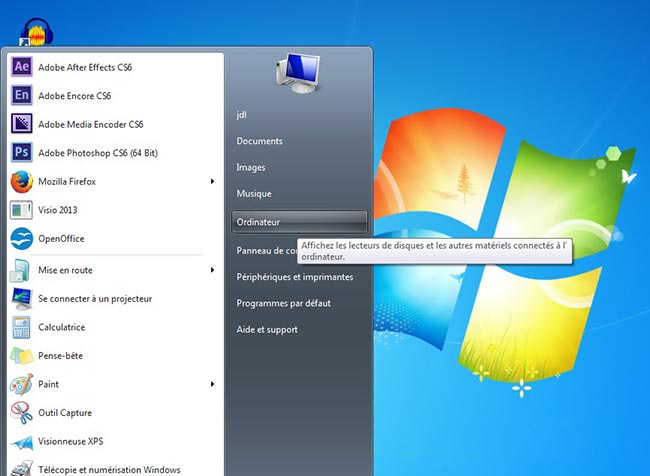Launch the Visionneuse XPS icon
The image size is (650, 476).
22,443
